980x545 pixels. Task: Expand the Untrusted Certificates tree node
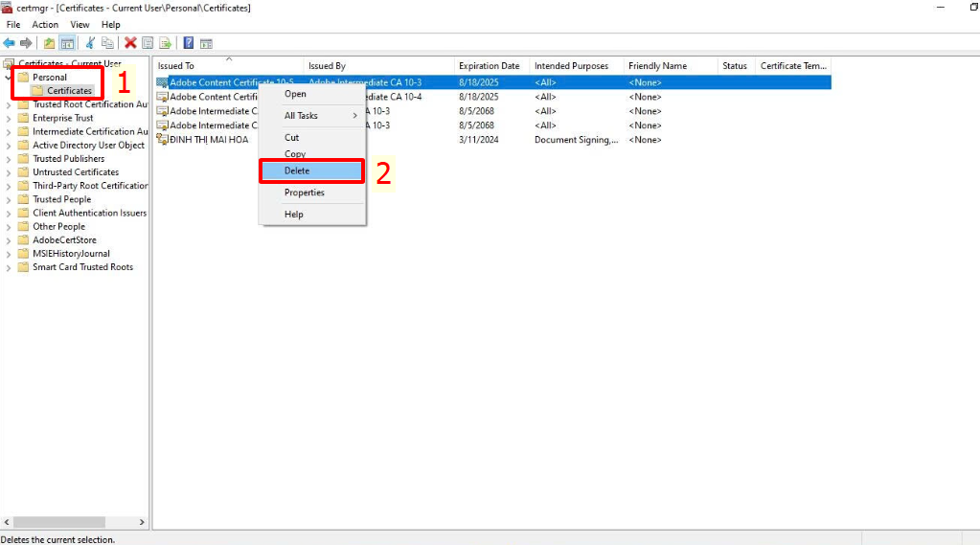coord(8,172)
